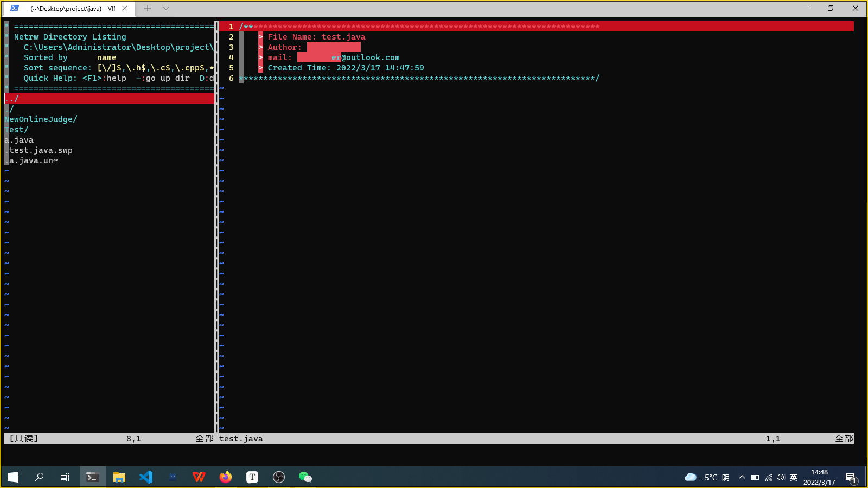This screenshot has width=868, height=488.
Task: Open OBS Studio from the taskbar
Action: (279, 477)
